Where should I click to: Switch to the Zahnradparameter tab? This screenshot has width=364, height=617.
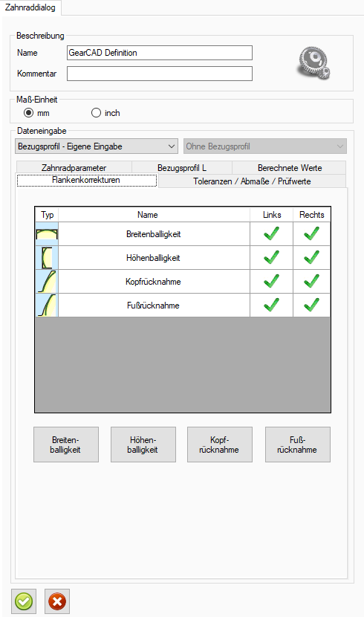click(x=74, y=167)
